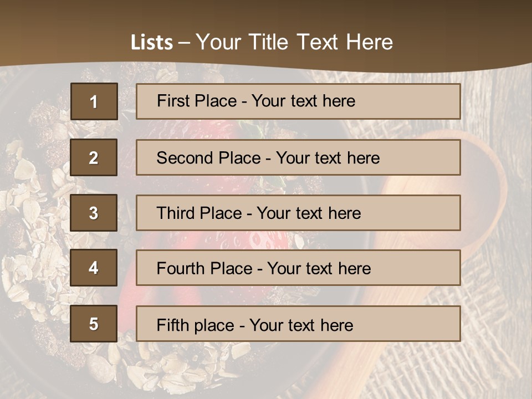
Task: Click the bold word 'Lists' in the title
Action: click(x=152, y=42)
